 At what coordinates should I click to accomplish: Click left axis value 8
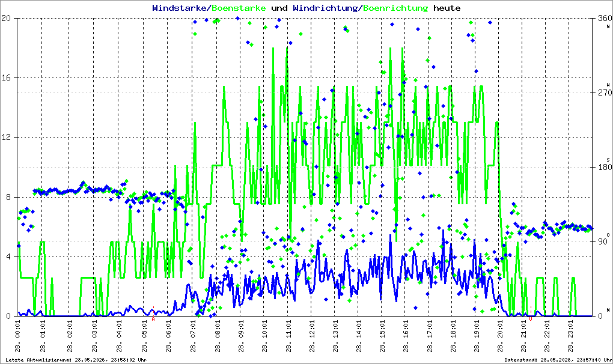8,197
